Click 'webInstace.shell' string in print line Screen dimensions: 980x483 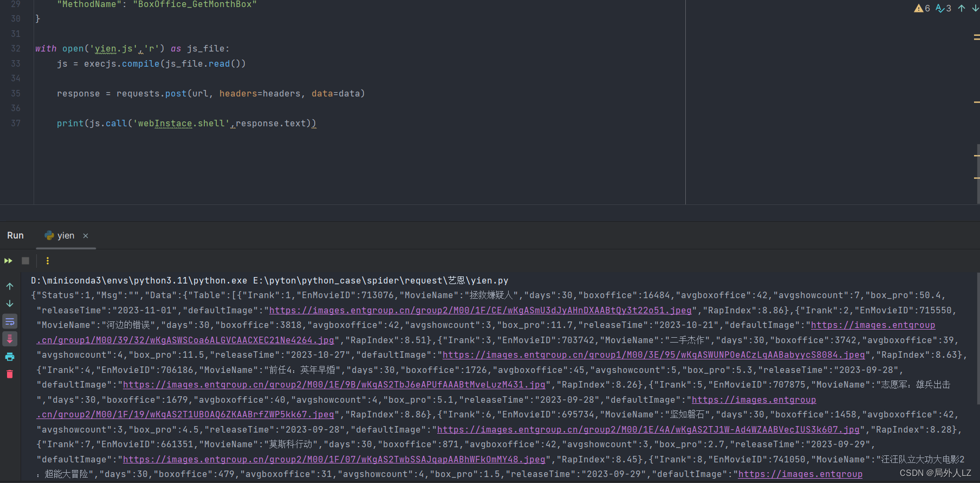point(181,124)
